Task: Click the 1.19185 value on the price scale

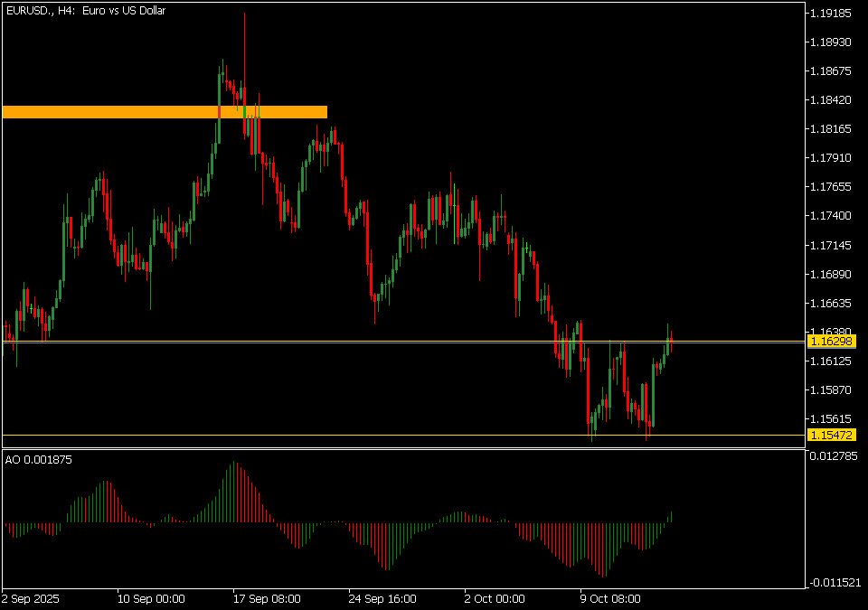Action: (x=830, y=14)
